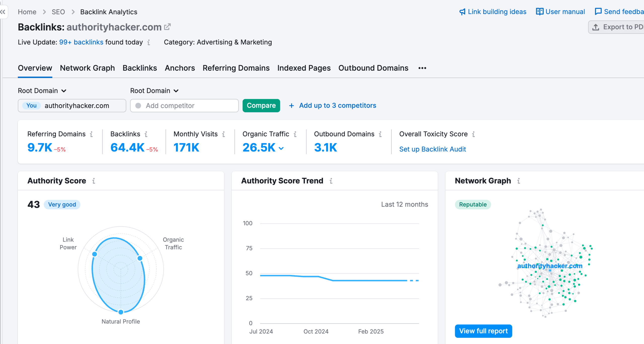Click 99+ backlinks link
The width and height of the screenshot is (644, 344).
[x=81, y=42]
